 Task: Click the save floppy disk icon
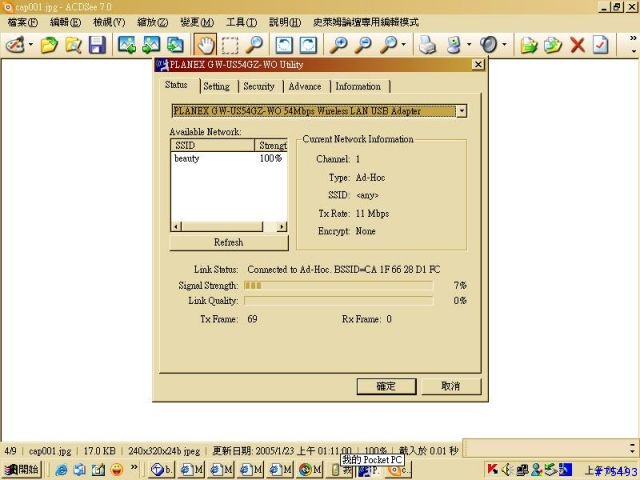coord(97,44)
